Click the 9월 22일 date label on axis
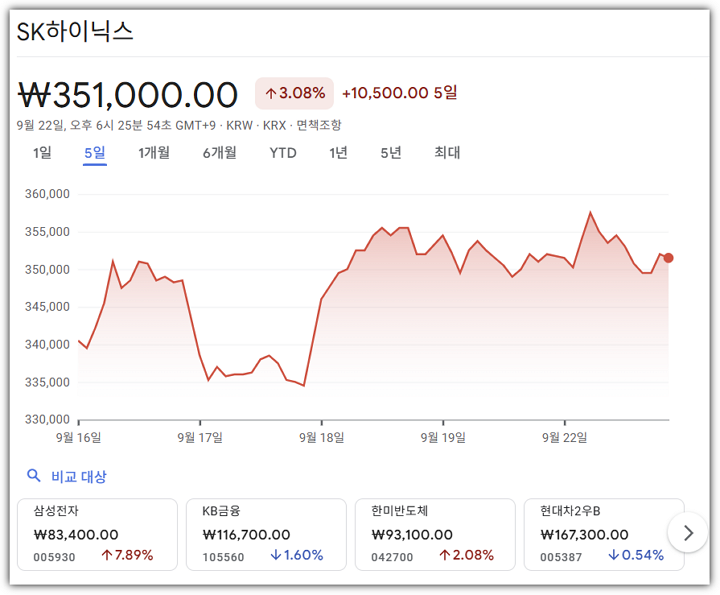 pos(565,438)
